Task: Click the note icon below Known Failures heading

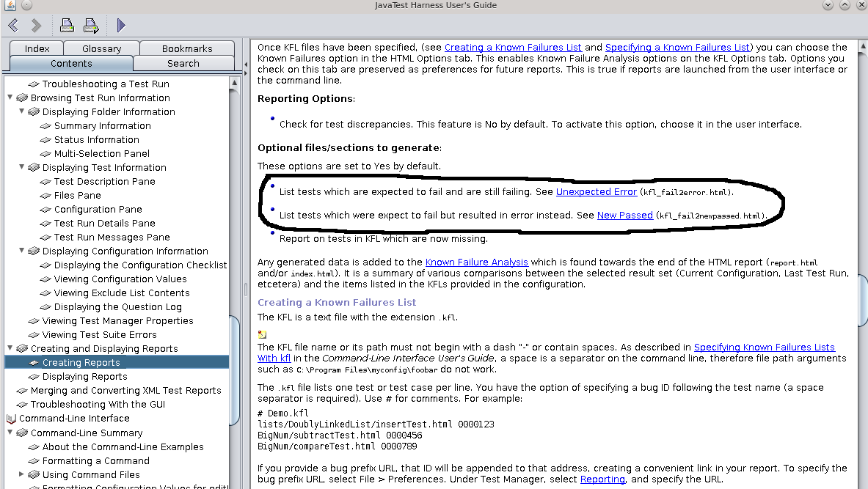Action: tap(262, 334)
